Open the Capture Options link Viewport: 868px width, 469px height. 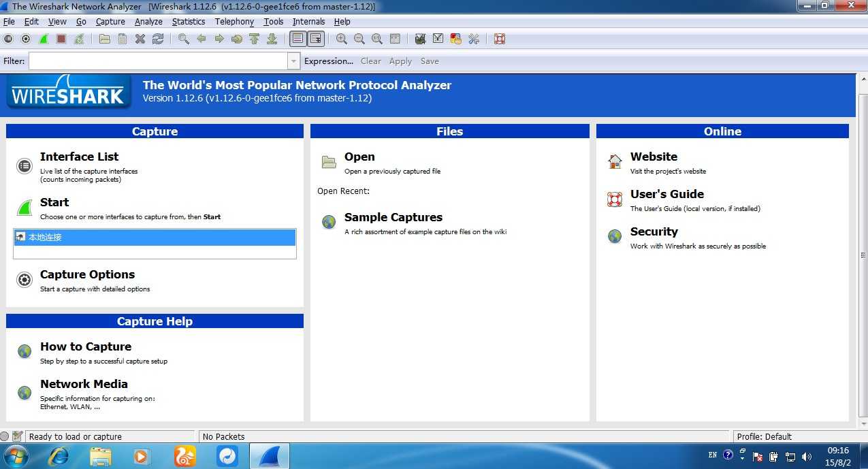87,274
